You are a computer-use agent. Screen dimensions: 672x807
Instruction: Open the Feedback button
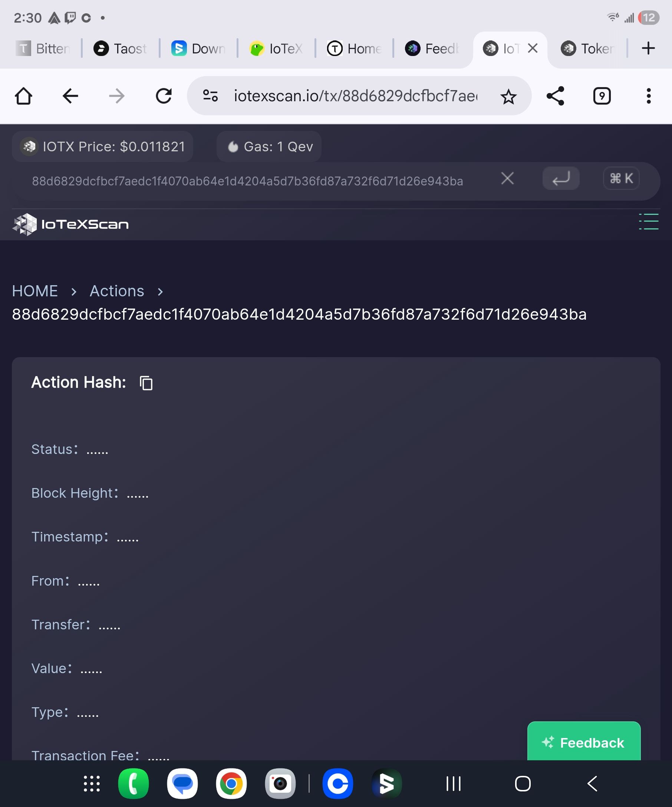point(584,742)
